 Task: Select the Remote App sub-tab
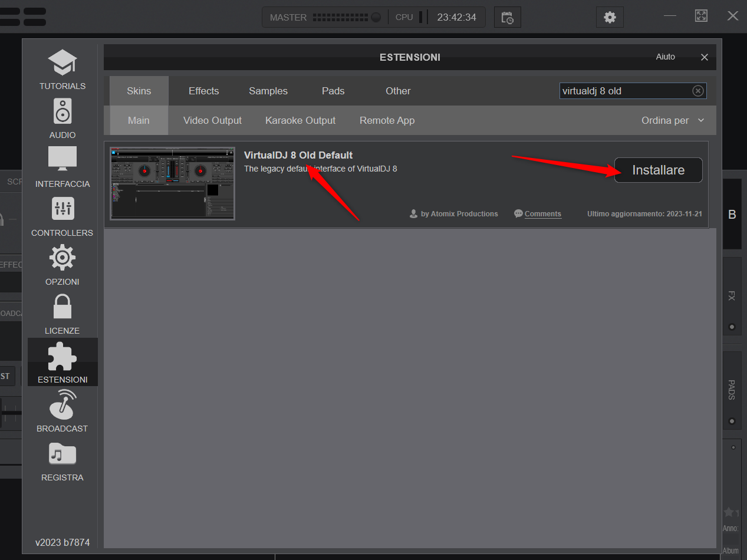point(387,120)
